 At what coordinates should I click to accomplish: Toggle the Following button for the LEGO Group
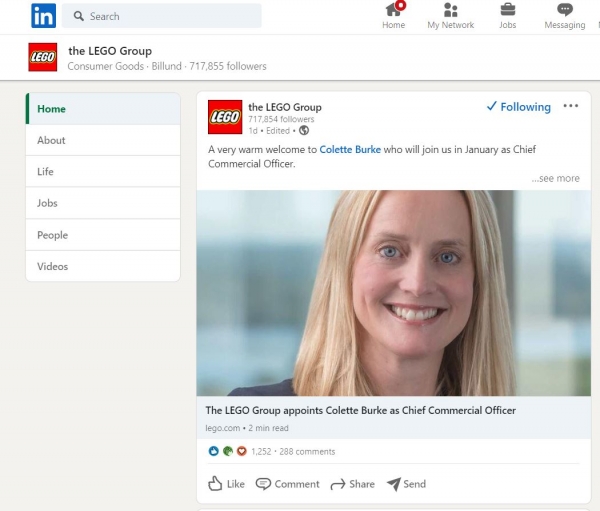[518, 107]
